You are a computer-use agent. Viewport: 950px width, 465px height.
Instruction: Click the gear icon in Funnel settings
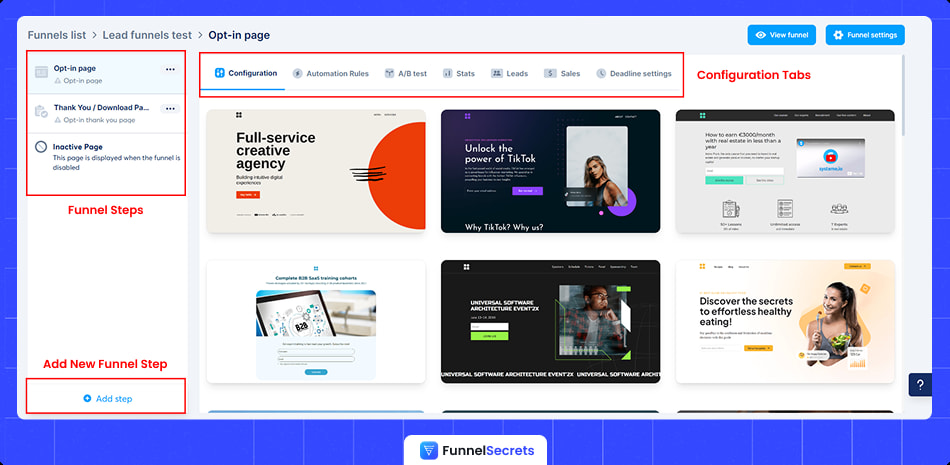point(839,35)
